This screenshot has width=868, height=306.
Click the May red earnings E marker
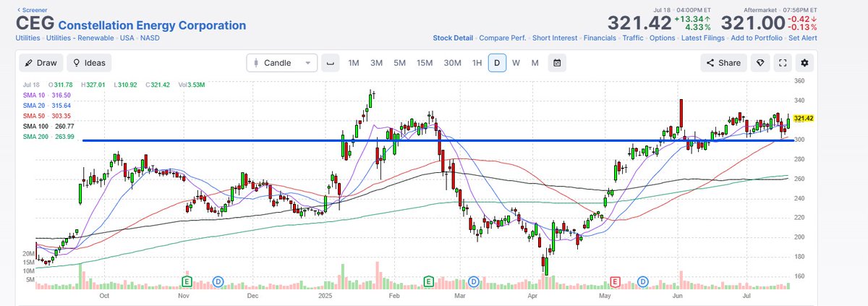click(x=616, y=281)
